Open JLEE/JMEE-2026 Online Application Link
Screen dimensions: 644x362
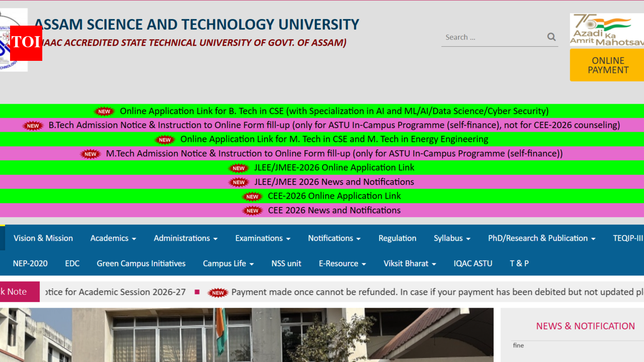334,167
